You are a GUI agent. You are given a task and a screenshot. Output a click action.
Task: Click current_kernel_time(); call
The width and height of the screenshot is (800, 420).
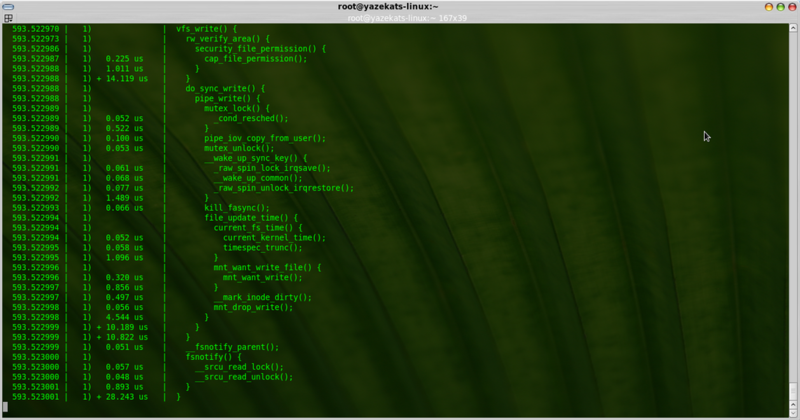[x=274, y=238]
